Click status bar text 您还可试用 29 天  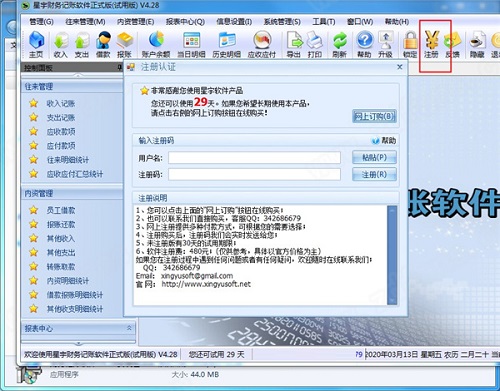[x=217, y=354]
